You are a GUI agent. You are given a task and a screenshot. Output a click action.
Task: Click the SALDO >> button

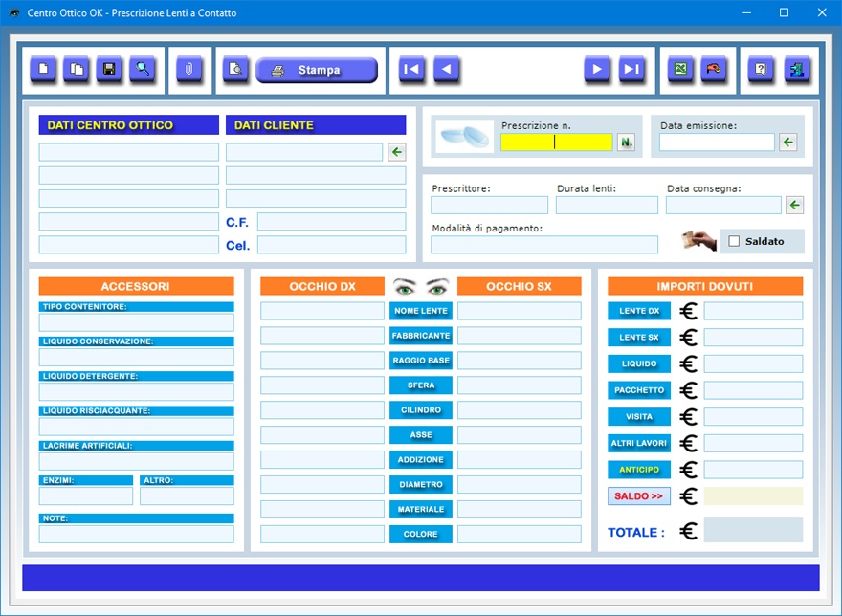(639, 495)
